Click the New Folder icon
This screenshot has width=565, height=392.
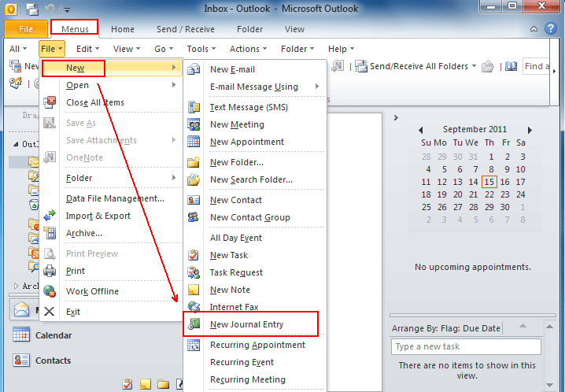(x=194, y=162)
